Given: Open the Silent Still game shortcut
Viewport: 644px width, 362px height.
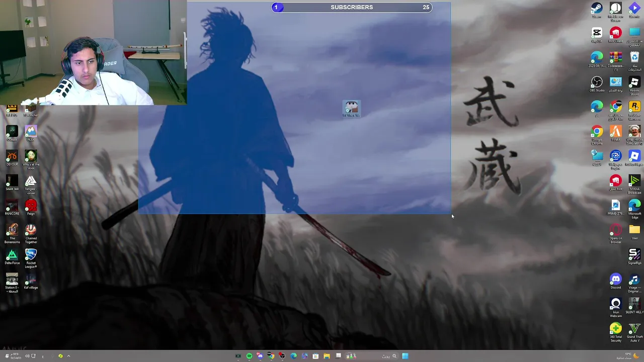Looking at the screenshot, I should pyautogui.click(x=12, y=183).
